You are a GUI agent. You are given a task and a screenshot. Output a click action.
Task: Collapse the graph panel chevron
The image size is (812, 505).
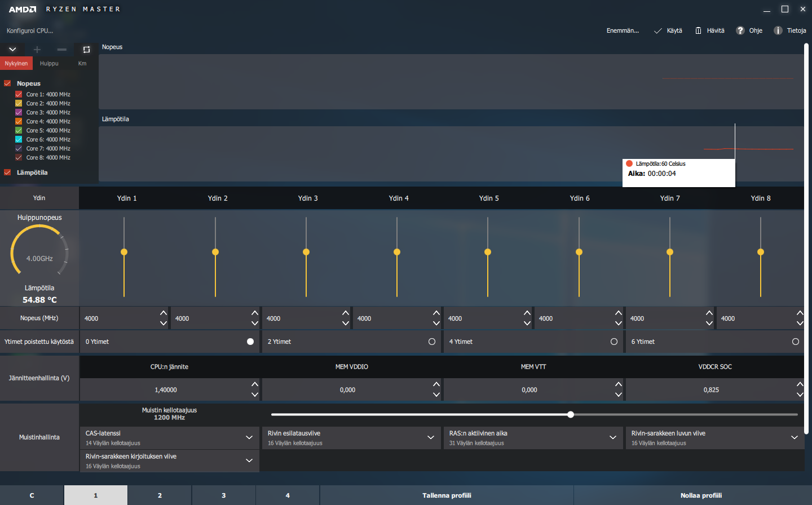(12, 50)
